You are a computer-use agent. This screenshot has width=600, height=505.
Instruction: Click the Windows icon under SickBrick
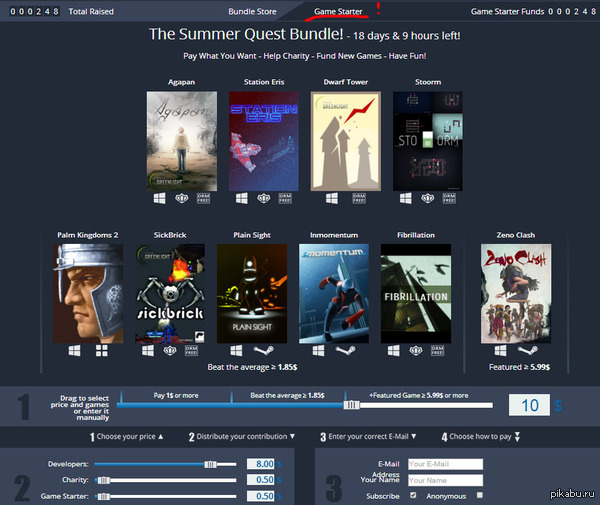click(148, 350)
